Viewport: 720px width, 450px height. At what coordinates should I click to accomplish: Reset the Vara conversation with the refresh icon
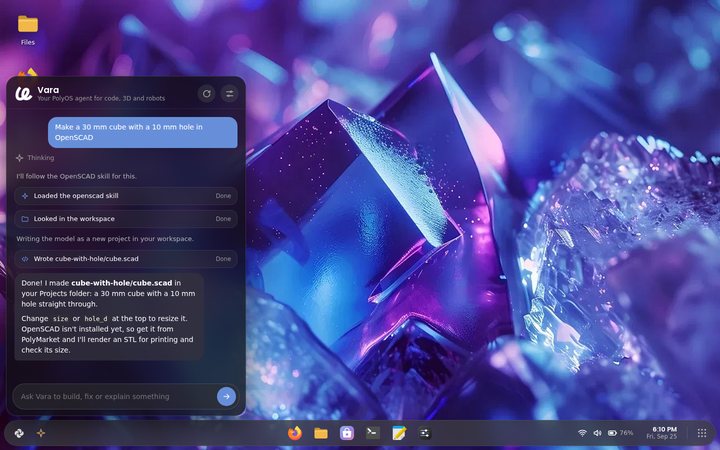pyautogui.click(x=207, y=94)
